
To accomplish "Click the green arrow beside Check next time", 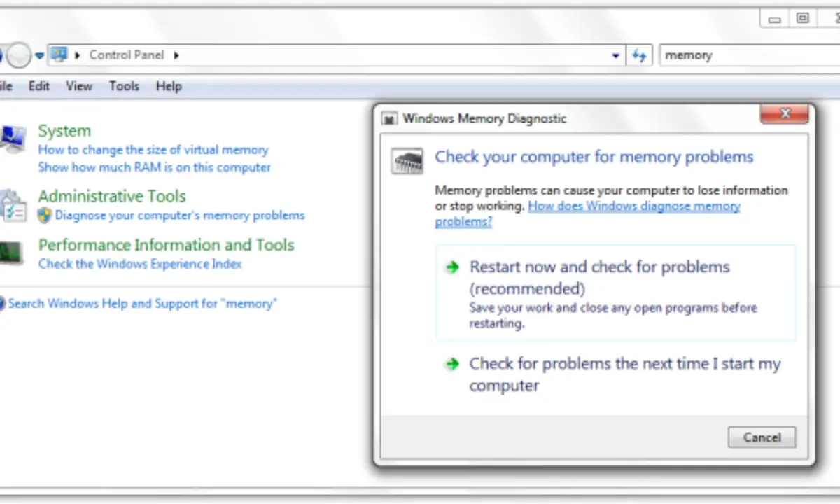I will click(x=453, y=364).
